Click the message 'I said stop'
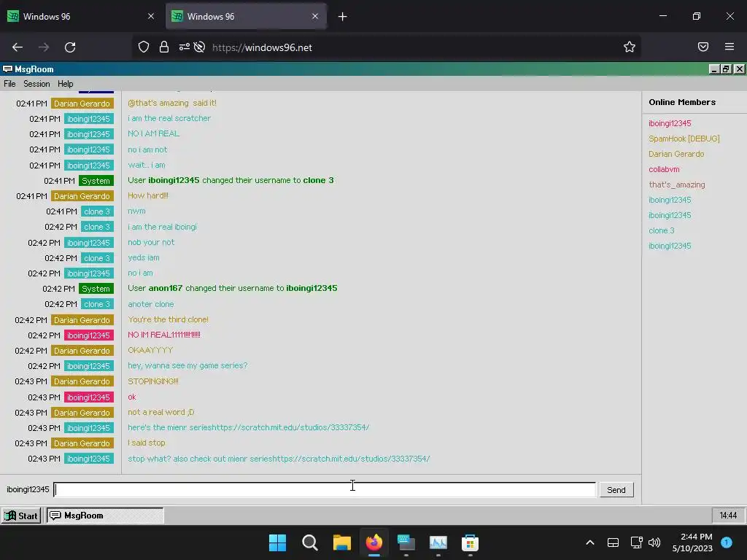Viewport: 747px width, 560px height. (x=146, y=443)
